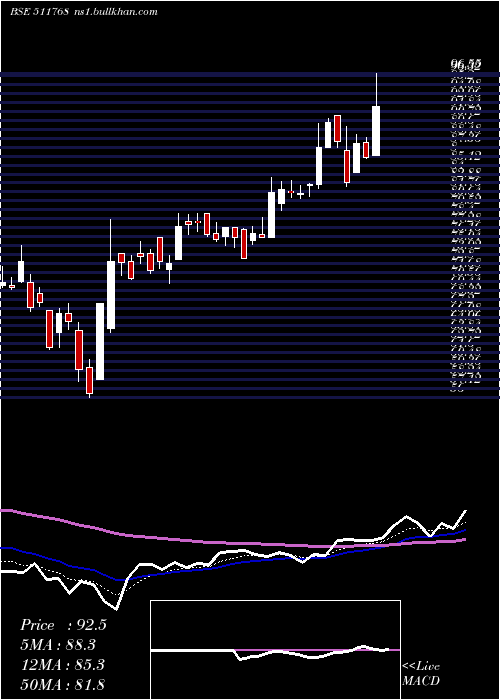This screenshot has height=700, width=500.
Task: Select the Price : 92.5 readout
Action: click(63, 625)
